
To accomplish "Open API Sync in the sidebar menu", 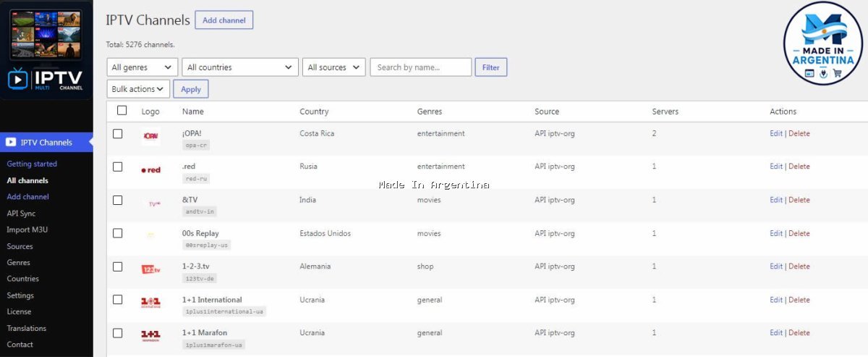I will [21, 214].
